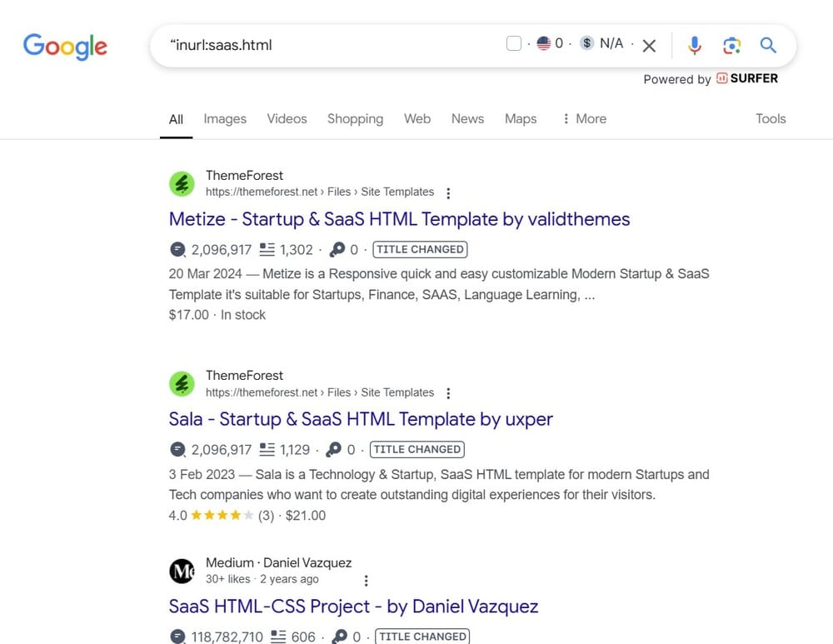Click the dollar CPC icon

pyautogui.click(x=586, y=43)
